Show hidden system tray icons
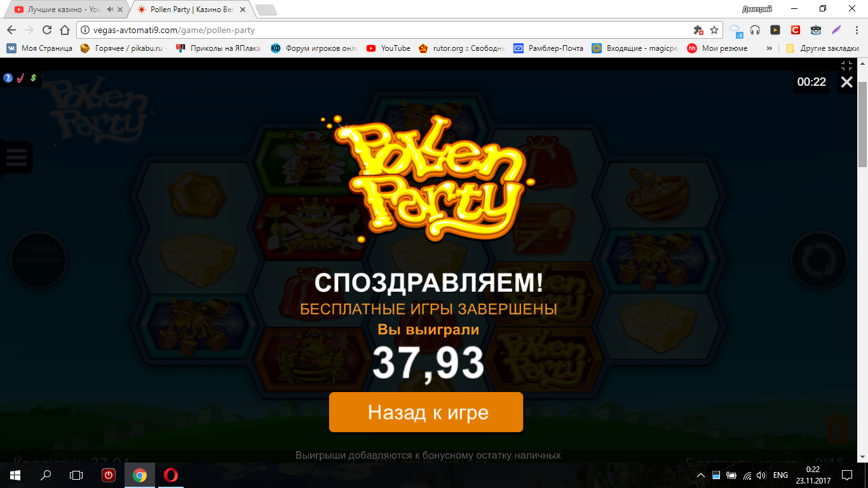 pos(701,475)
